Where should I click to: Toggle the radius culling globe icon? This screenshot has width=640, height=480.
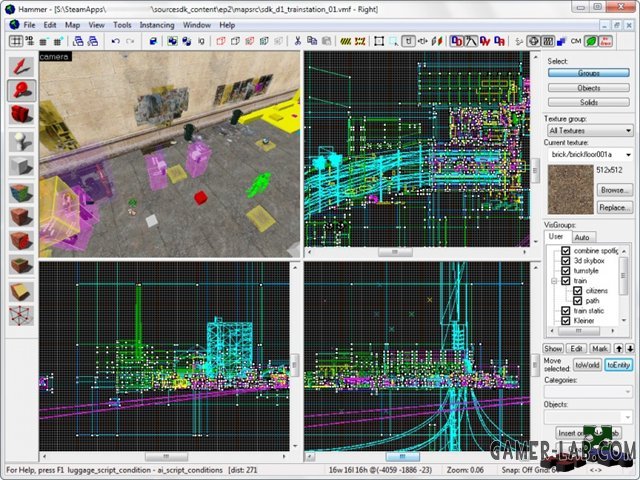[x=533, y=41]
